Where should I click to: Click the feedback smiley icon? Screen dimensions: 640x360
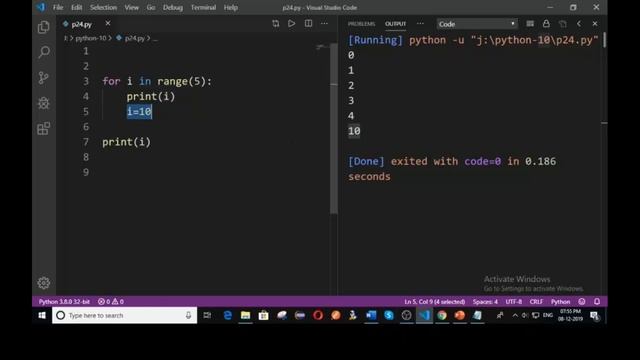tap(582, 302)
